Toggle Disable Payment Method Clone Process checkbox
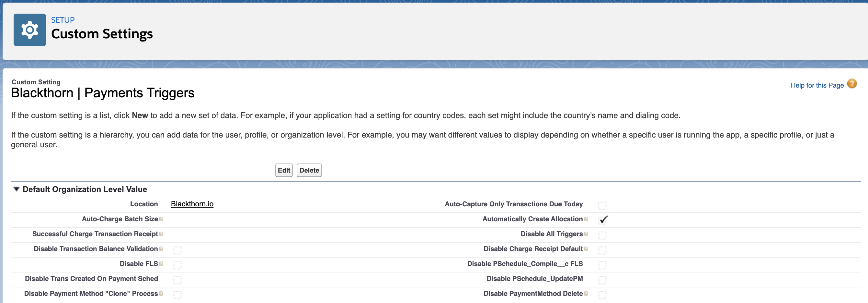 (x=177, y=295)
